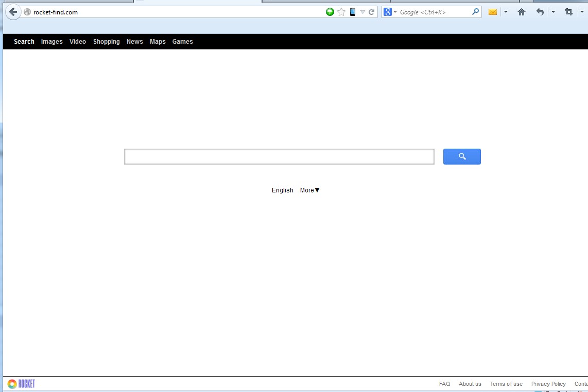This screenshot has height=392, width=588.
Task: Bookmark this page with the star icon
Action: pyautogui.click(x=341, y=12)
